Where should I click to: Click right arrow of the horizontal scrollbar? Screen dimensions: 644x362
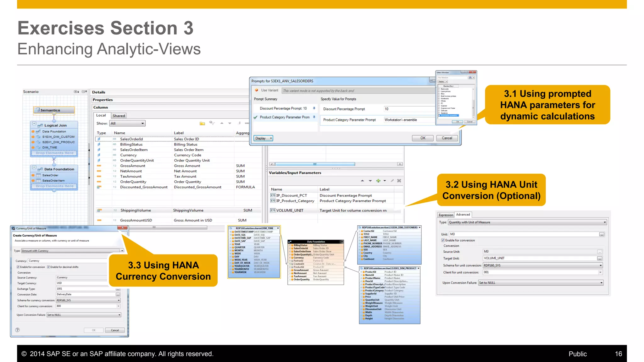400,164
